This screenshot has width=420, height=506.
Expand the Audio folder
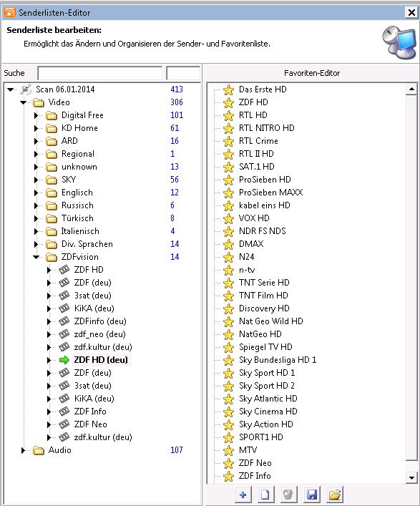(x=23, y=450)
